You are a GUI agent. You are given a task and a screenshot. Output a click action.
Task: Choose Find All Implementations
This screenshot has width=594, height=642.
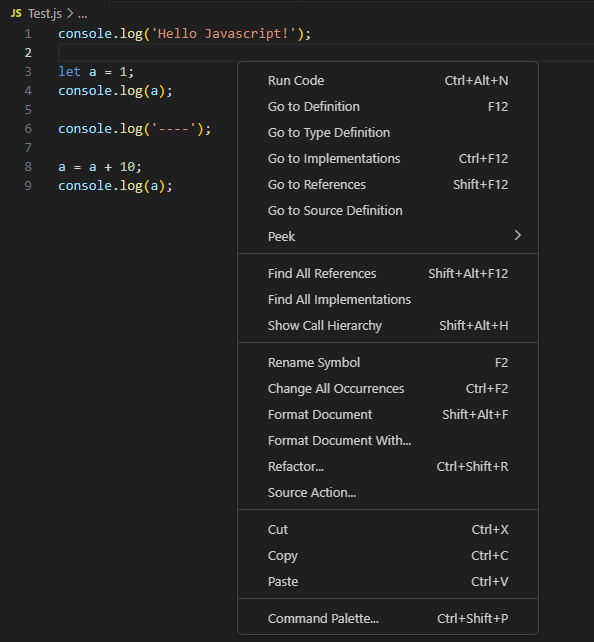pos(388,300)
